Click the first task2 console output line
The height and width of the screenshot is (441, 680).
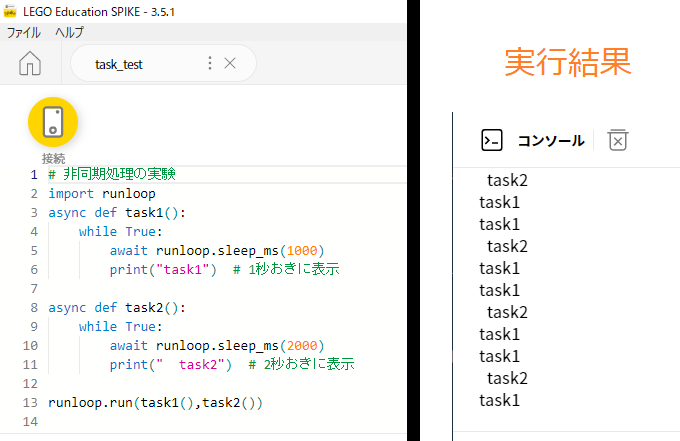(507, 180)
